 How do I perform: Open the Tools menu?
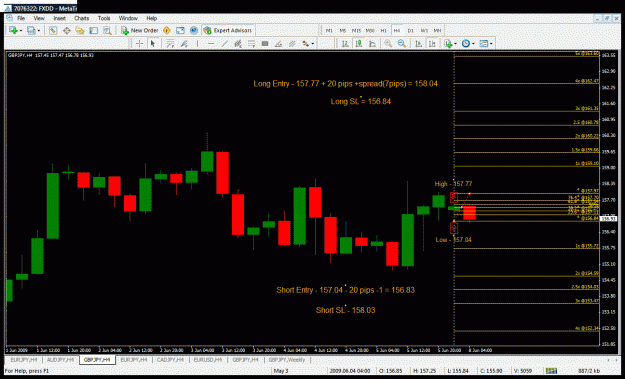(x=104, y=18)
